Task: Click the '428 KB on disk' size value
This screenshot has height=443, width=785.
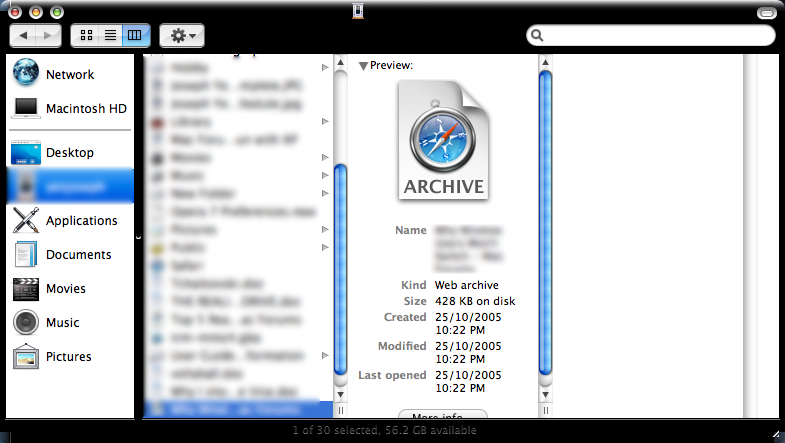Action: (475, 301)
